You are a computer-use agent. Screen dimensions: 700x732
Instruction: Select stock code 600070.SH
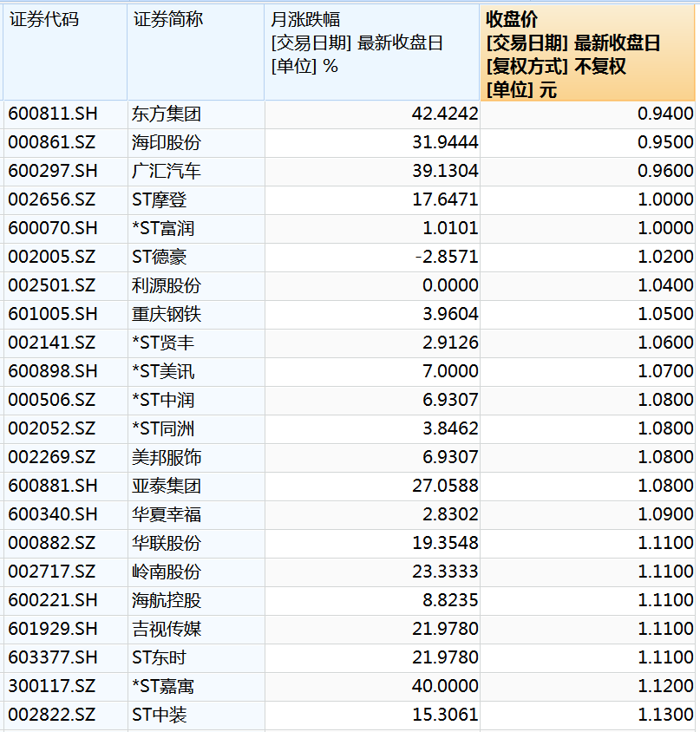point(65,229)
